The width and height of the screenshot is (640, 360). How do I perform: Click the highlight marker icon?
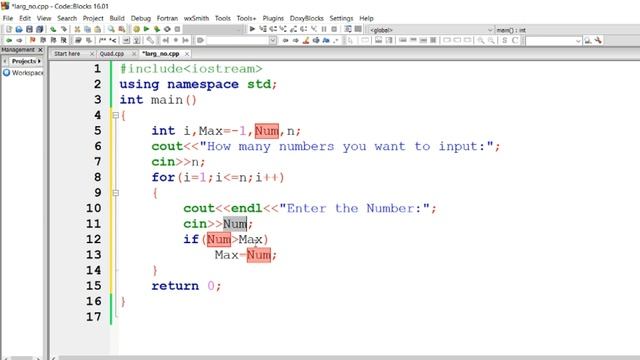[x=306, y=40]
